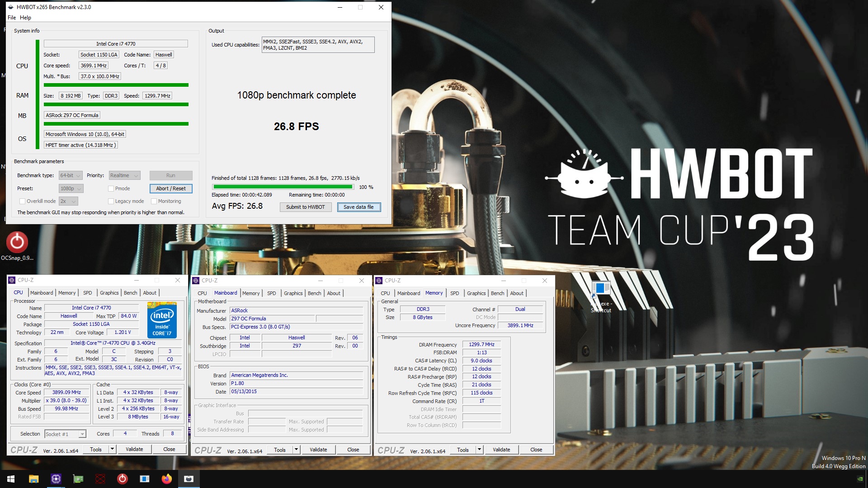Open the File menu in HWBOT benchmark
The width and height of the screenshot is (868, 488).
12,18
